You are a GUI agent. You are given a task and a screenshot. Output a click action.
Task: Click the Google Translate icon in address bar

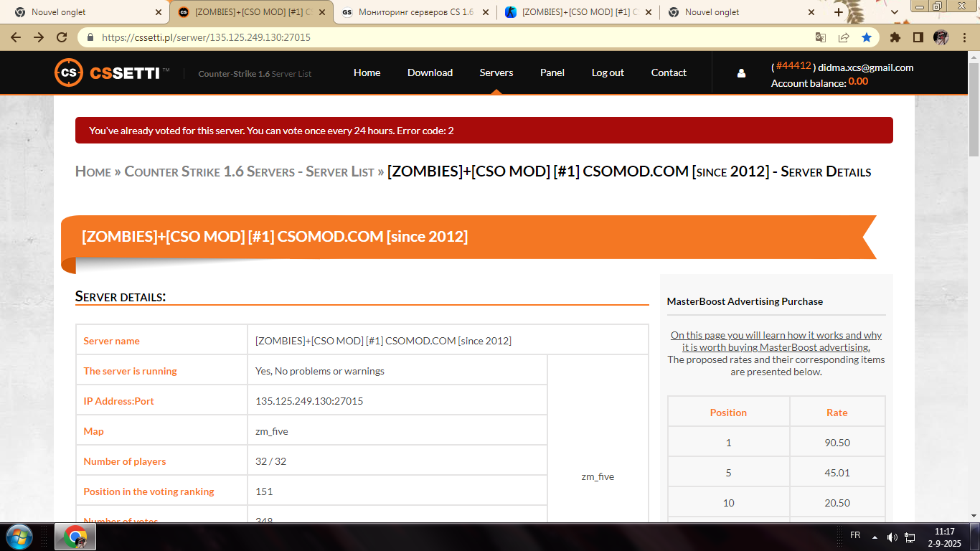click(821, 37)
